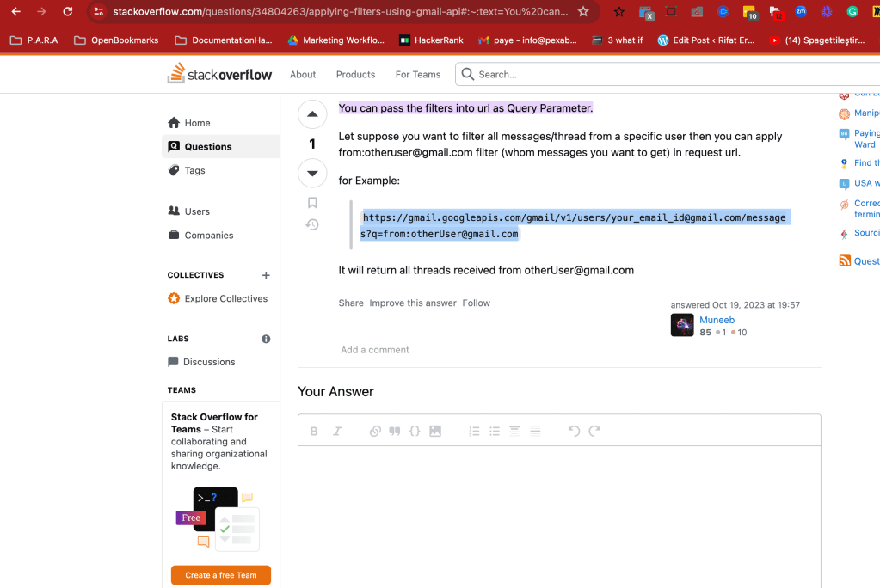This screenshot has width=880, height=588.
Task: Focus the Search field
Action: pos(668,74)
